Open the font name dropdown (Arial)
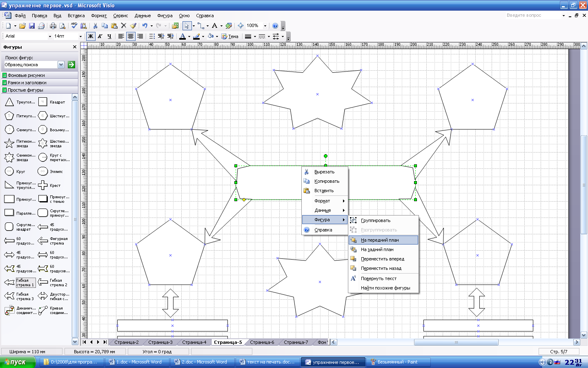Screen dimensions: 588x368 click(50, 36)
